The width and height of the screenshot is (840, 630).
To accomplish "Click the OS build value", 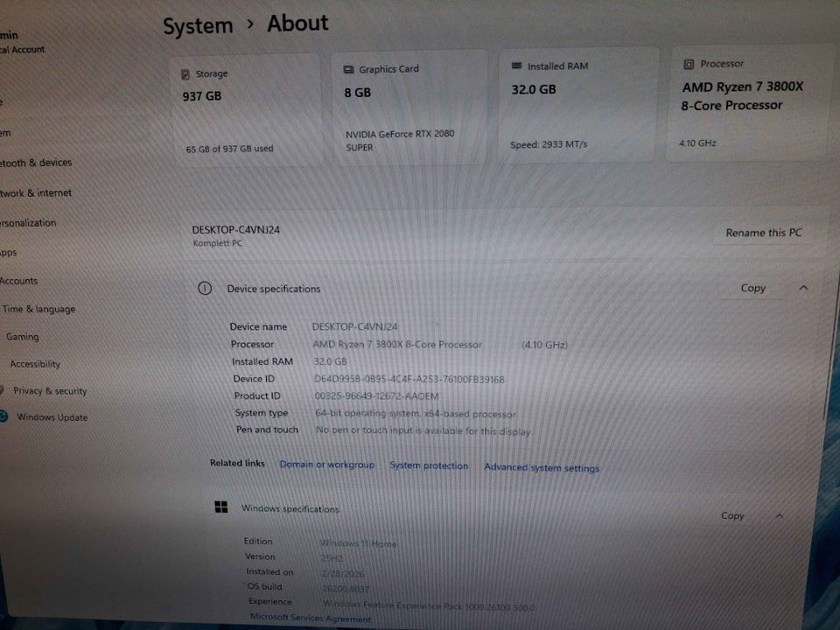I will point(346,589).
